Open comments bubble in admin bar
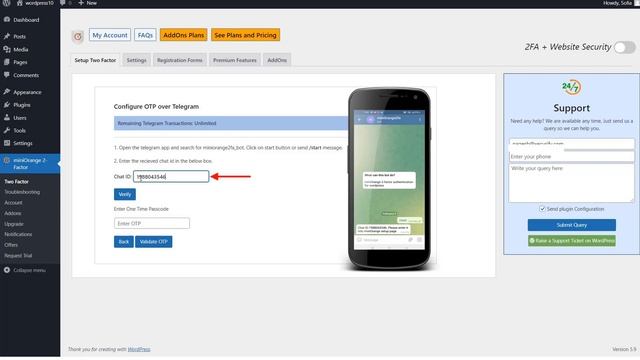Image resolution: width=640 pixels, height=360 pixels. click(x=64, y=3)
